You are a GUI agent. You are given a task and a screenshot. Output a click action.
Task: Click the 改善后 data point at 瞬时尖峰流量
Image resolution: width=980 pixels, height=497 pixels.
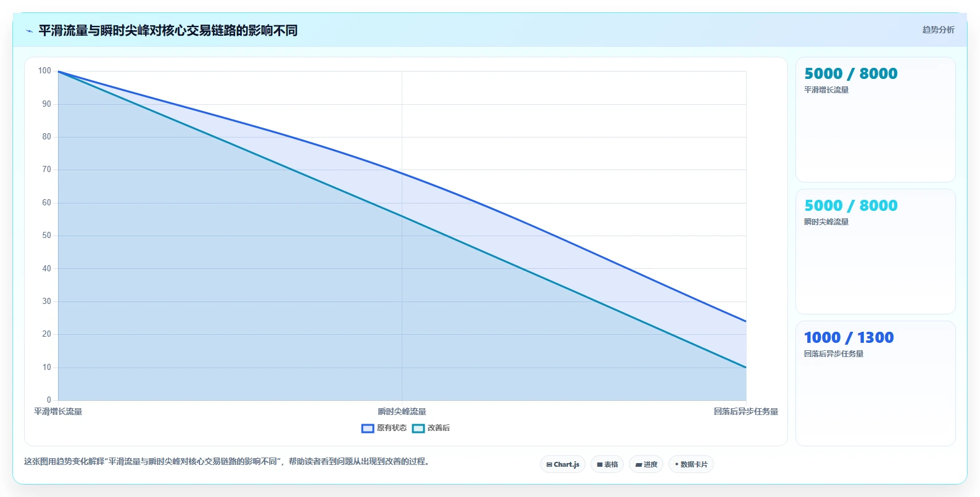402,216
